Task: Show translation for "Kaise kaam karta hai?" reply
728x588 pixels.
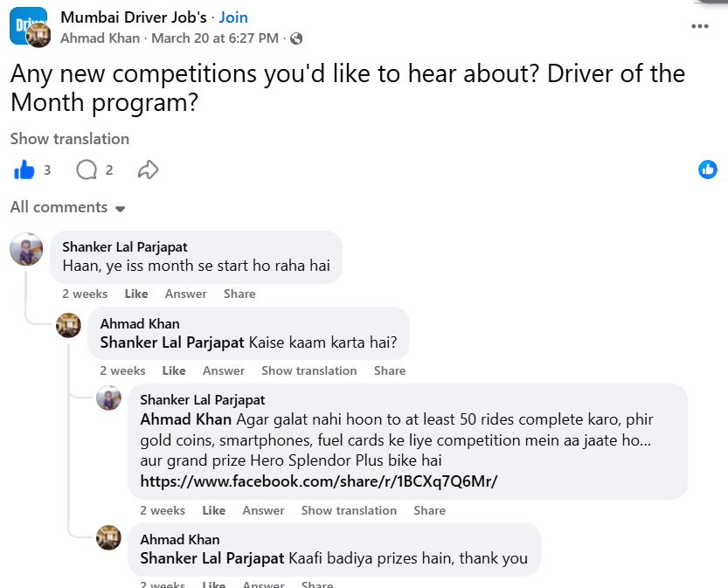Action: pyautogui.click(x=309, y=370)
